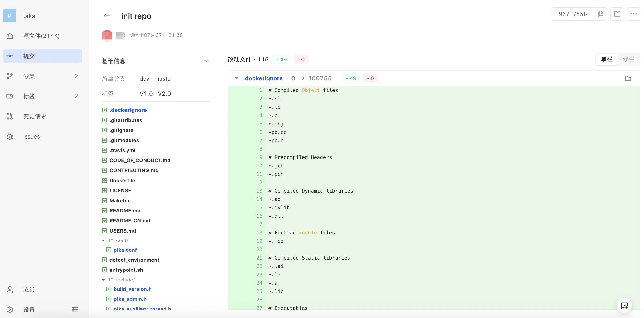Collapse the sidebar with the fold icon

[75, 310]
